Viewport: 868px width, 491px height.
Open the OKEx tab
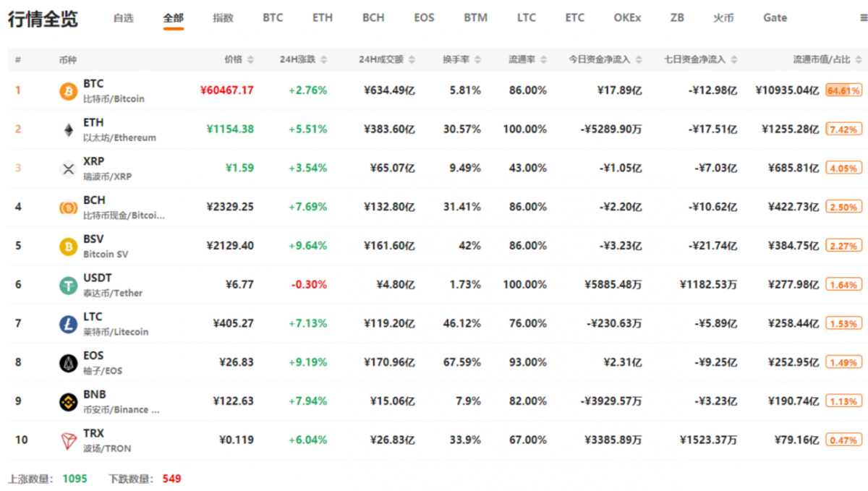point(627,18)
